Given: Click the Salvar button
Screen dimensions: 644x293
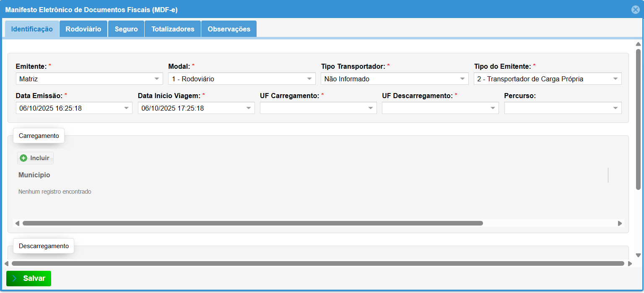Looking at the screenshot, I should coord(29,278).
